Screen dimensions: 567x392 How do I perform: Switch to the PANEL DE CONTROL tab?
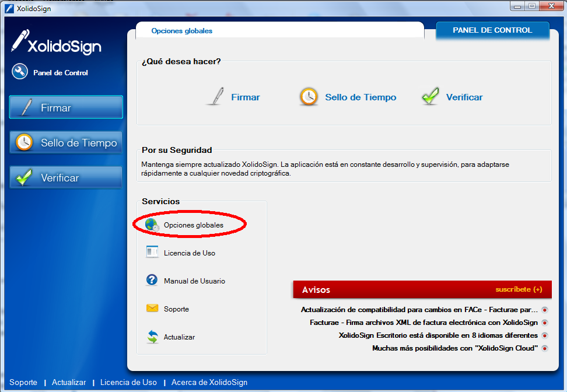tap(492, 30)
